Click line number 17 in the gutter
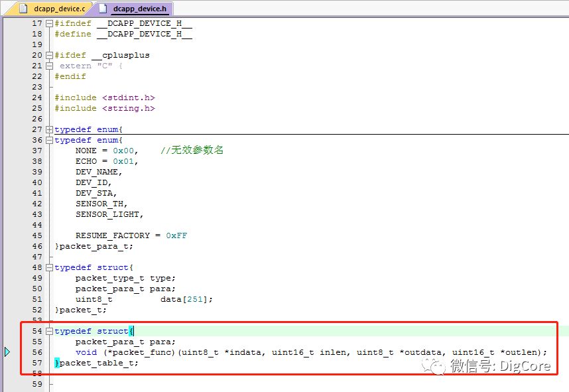 tap(37, 24)
